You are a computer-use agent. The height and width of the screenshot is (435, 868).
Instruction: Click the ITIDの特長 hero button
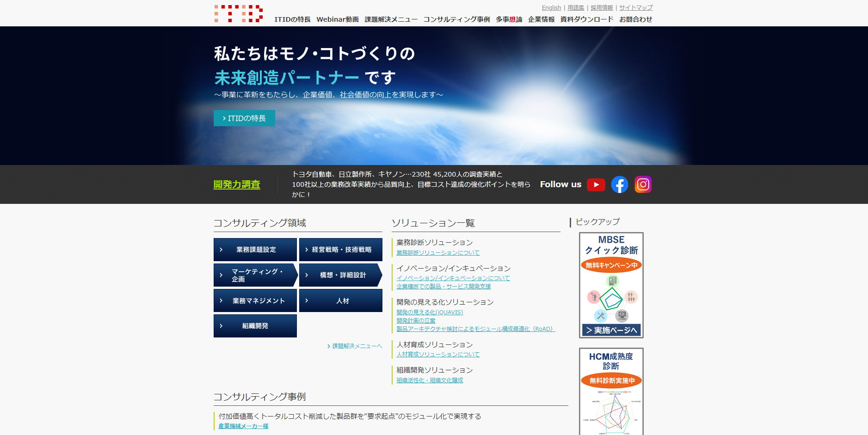[x=244, y=118]
